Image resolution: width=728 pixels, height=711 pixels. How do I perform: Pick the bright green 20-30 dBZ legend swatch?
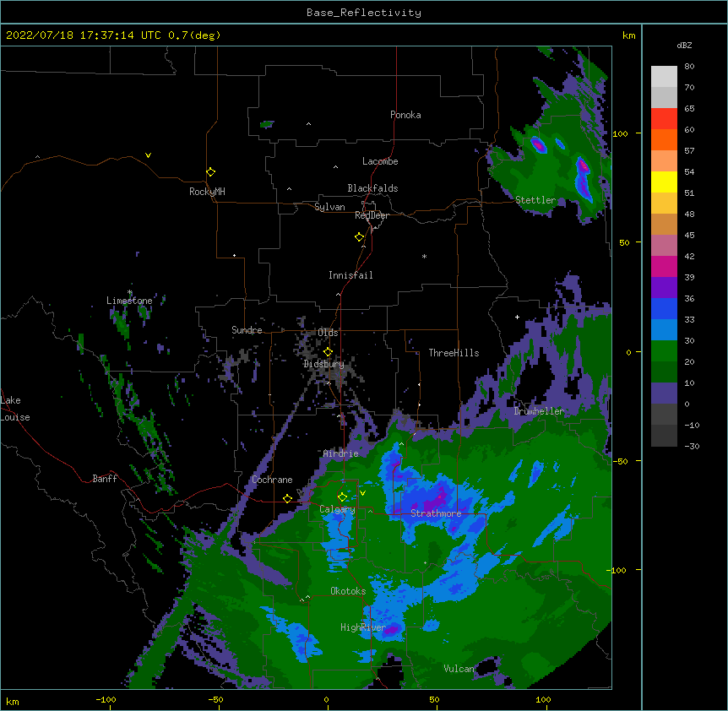pos(664,351)
